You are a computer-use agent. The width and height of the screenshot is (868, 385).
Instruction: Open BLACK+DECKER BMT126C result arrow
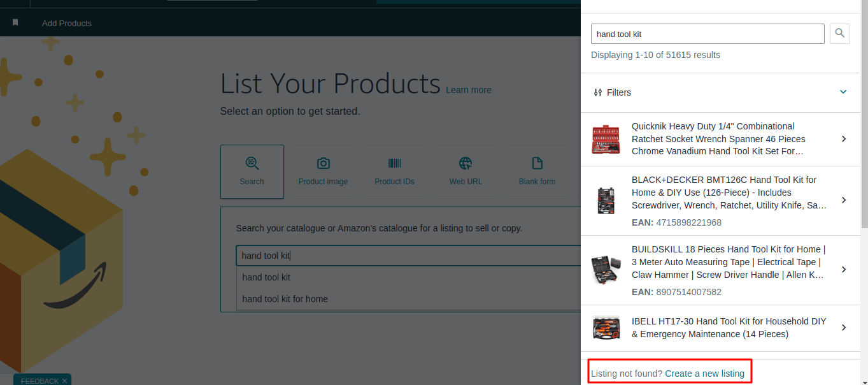tap(844, 200)
